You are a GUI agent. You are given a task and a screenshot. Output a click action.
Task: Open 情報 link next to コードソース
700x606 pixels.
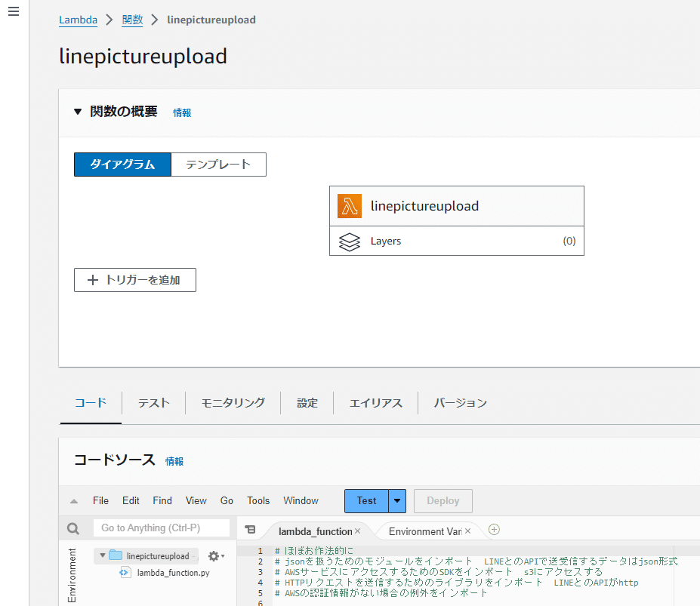[x=174, y=461]
